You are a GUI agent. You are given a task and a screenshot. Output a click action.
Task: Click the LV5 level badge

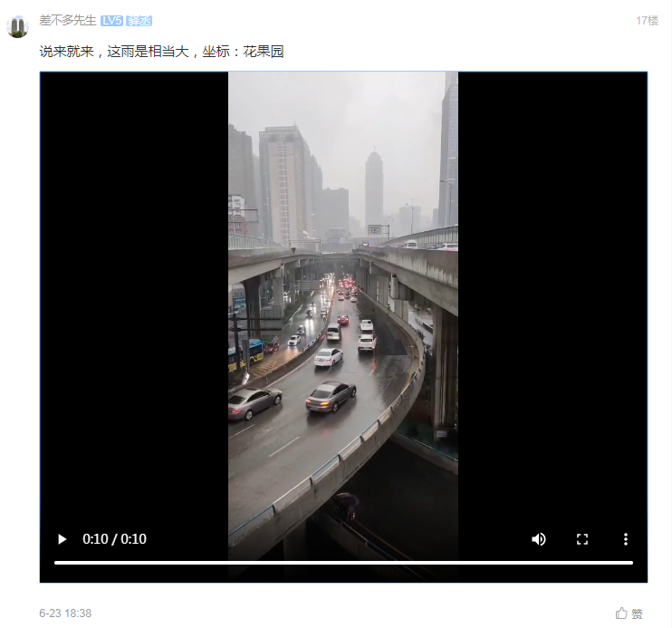[112, 21]
